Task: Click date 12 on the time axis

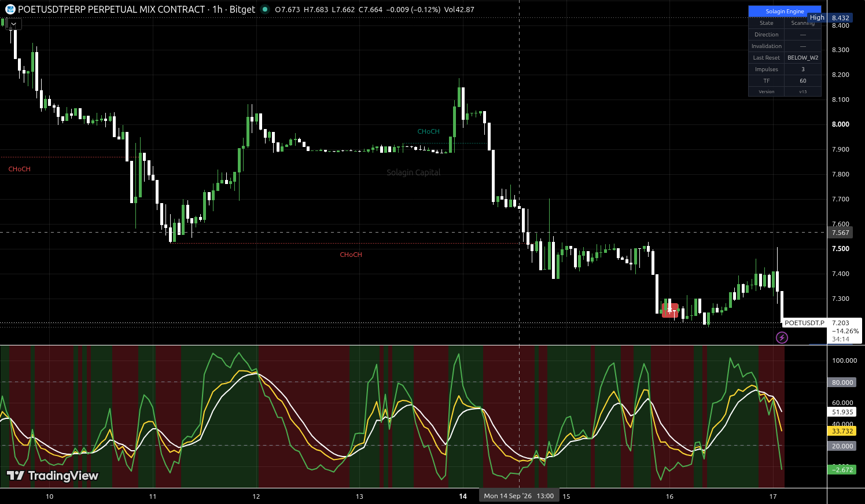Action: [x=256, y=496]
